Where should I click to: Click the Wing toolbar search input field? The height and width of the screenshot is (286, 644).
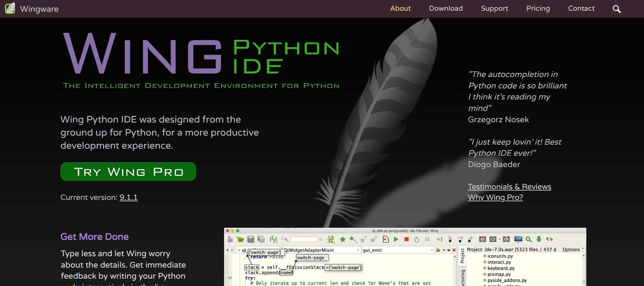coord(304,239)
